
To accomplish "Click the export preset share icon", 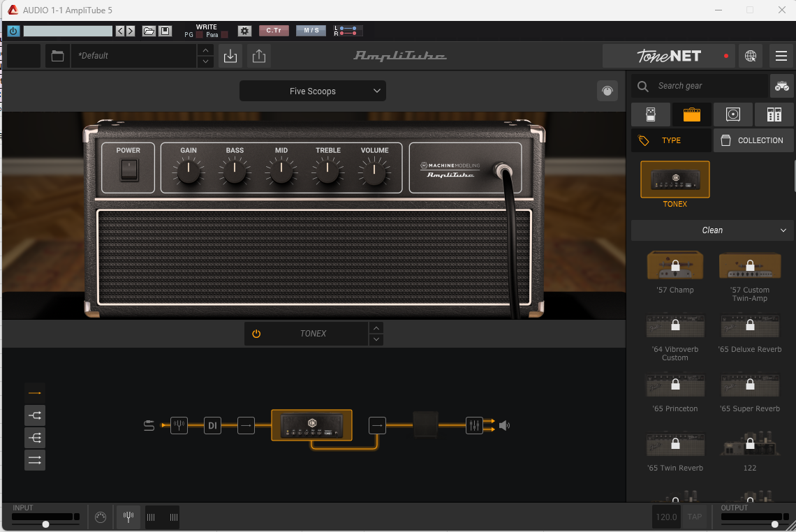I will click(259, 56).
